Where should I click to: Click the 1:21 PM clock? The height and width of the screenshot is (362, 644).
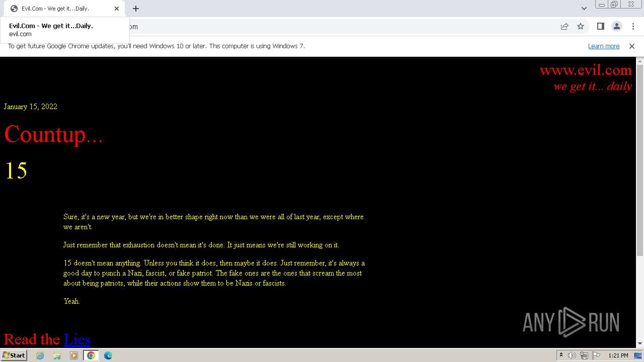pos(618,355)
